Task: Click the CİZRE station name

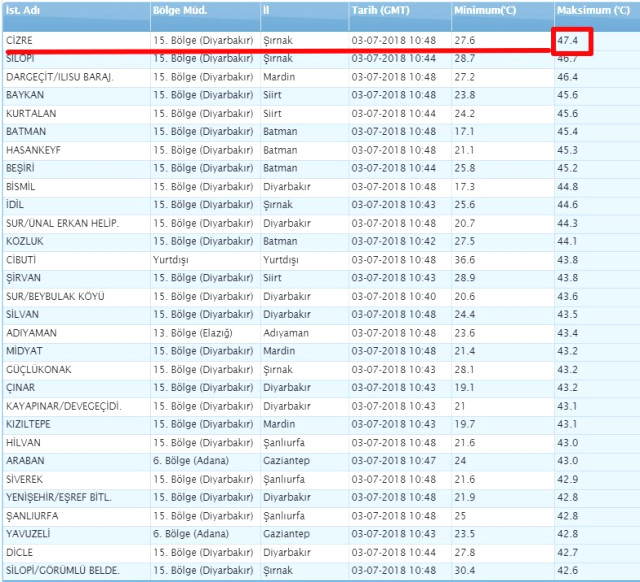Action: tap(21, 41)
